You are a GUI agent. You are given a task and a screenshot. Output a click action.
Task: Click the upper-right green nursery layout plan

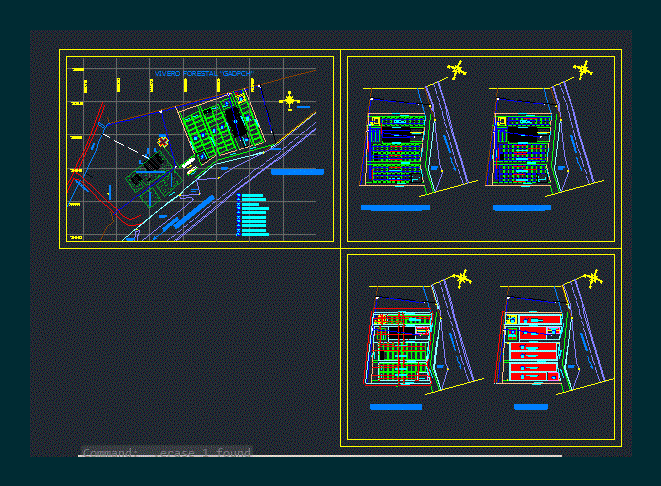523,148
